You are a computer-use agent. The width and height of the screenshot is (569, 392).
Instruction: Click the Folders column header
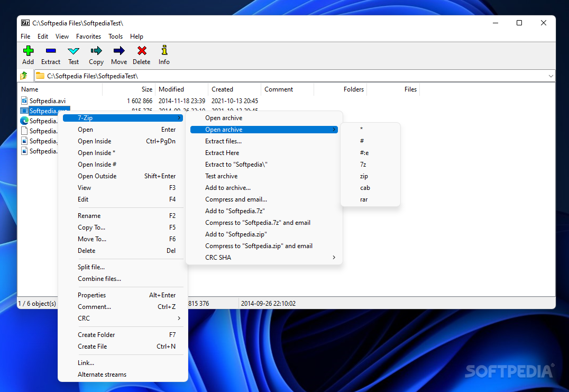pyautogui.click(x=341, y=89)
